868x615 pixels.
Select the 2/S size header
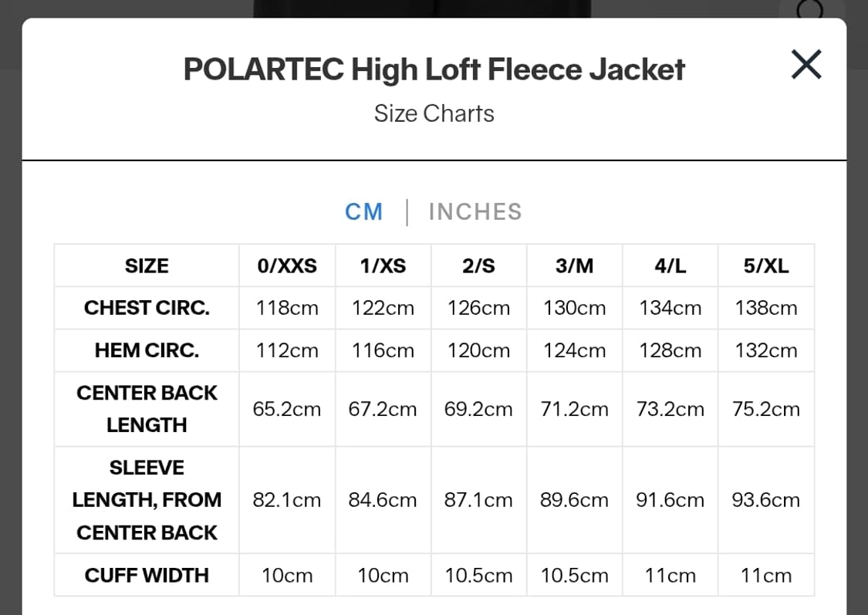(478, 265)
